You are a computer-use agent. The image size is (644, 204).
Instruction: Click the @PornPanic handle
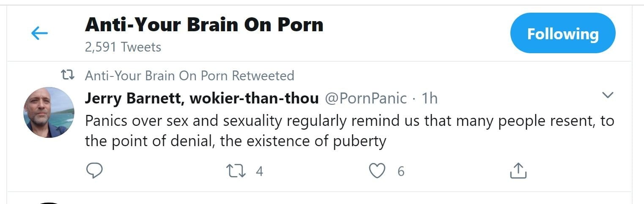[365, 98]
